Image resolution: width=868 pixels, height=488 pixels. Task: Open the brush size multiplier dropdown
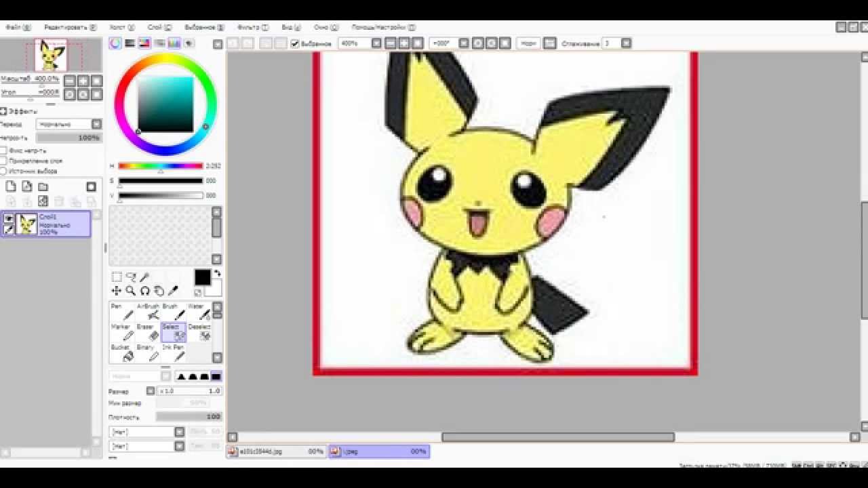(151, 391)
